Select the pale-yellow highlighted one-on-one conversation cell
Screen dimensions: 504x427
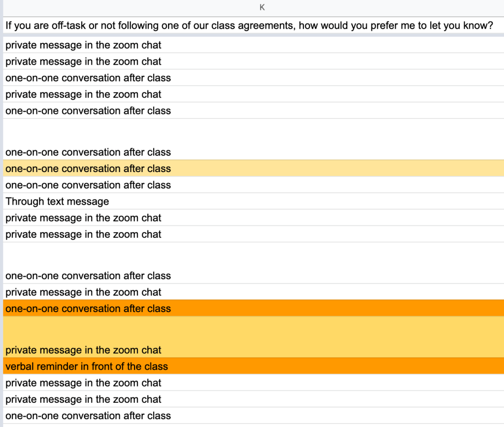coord(88,169)
